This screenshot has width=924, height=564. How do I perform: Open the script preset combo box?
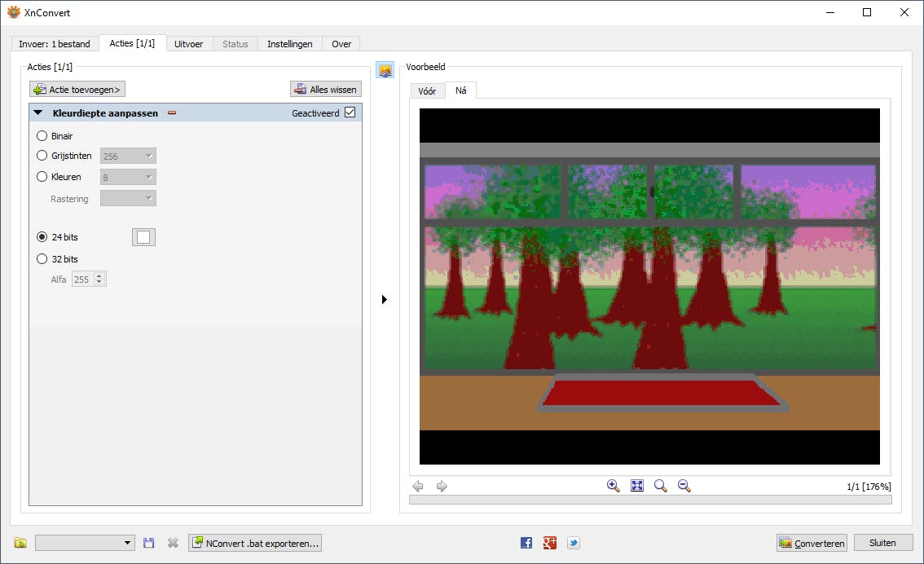pos(85,543)
